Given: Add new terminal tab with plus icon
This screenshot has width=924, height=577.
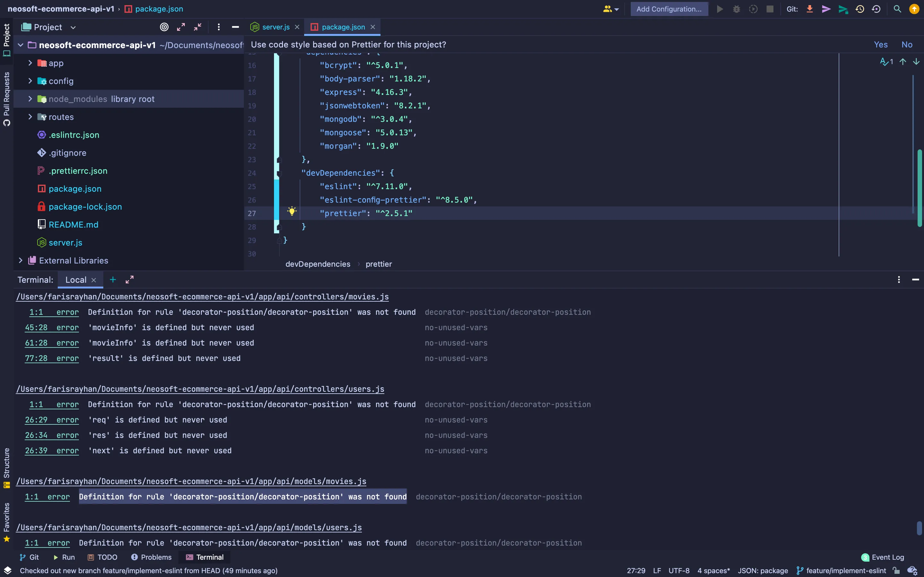Looking at the screenshot, I should [113, 280].
